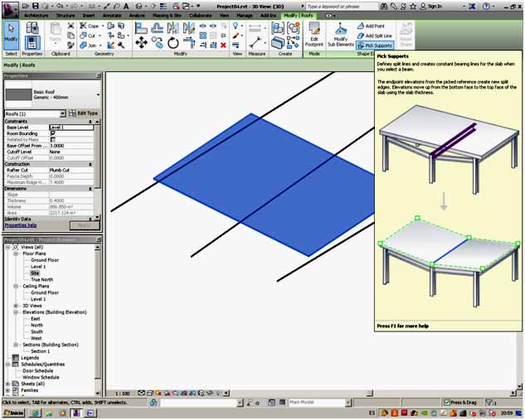Collapse the Floor Plans tree node
The height and width of the screenshot is (420, 525).
pos(16,253)
